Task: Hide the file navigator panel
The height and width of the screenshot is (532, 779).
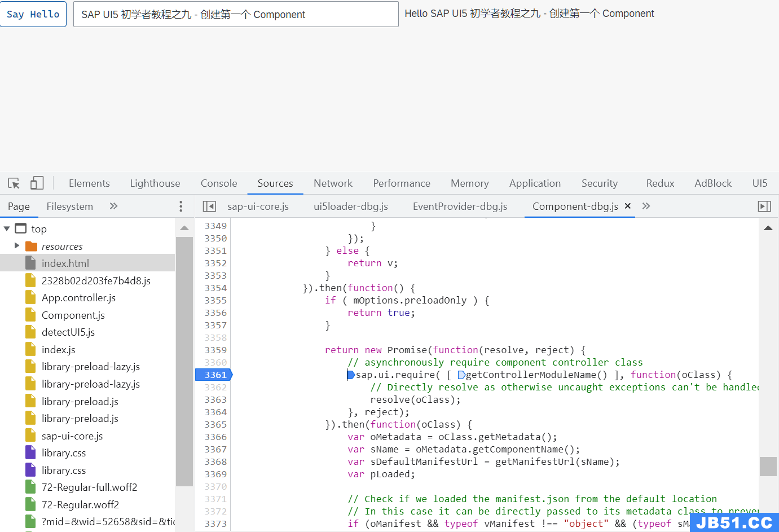Action: point(209,206)
